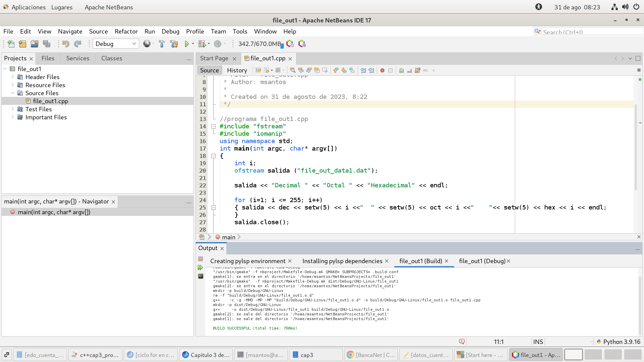This screenshot has width=644, height=362.
Task: Click the Debug Project toolbar icon
Action: click(202, 44)
